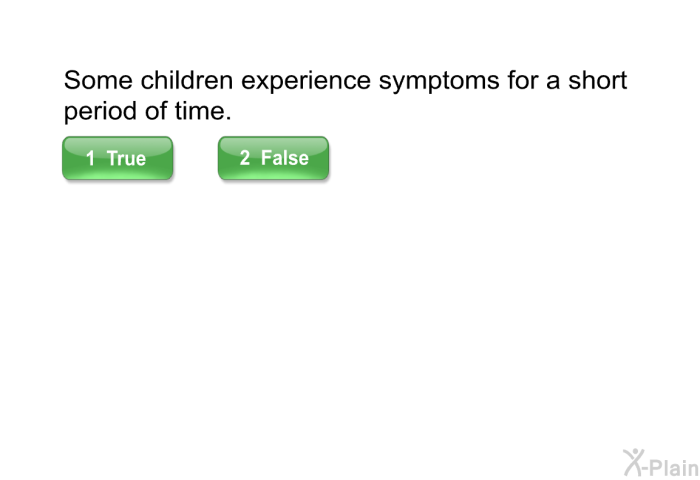The width and height of the screenshot is (700, 480).
Task: Click the green False button
Action: point(273,158)
